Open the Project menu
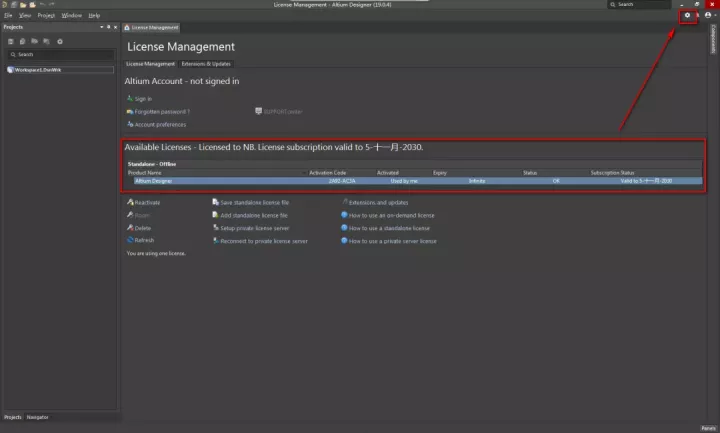 point(46,16)
